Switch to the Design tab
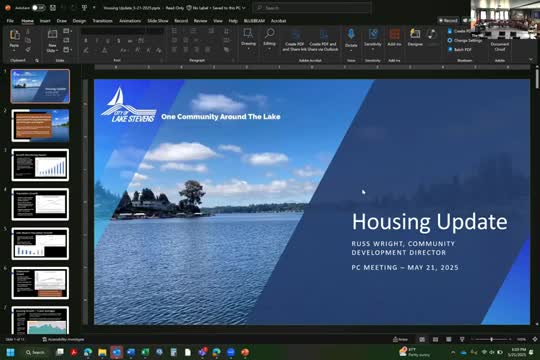Screen dimensions: 540x360 click(x=79, y=21)
